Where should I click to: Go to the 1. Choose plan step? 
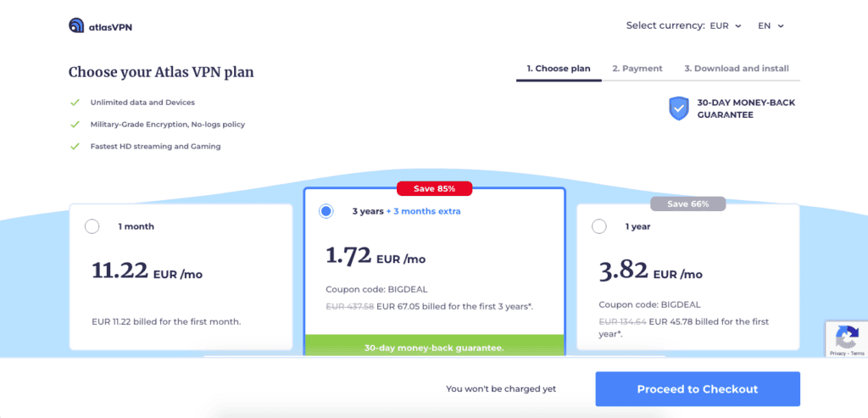click(x=559, y=69)
